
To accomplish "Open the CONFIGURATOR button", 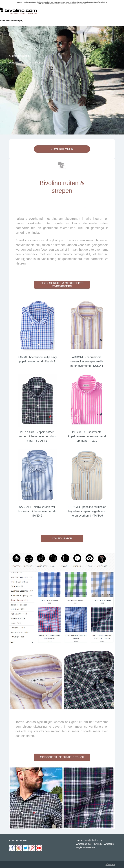I will click(x=62, y=538).
